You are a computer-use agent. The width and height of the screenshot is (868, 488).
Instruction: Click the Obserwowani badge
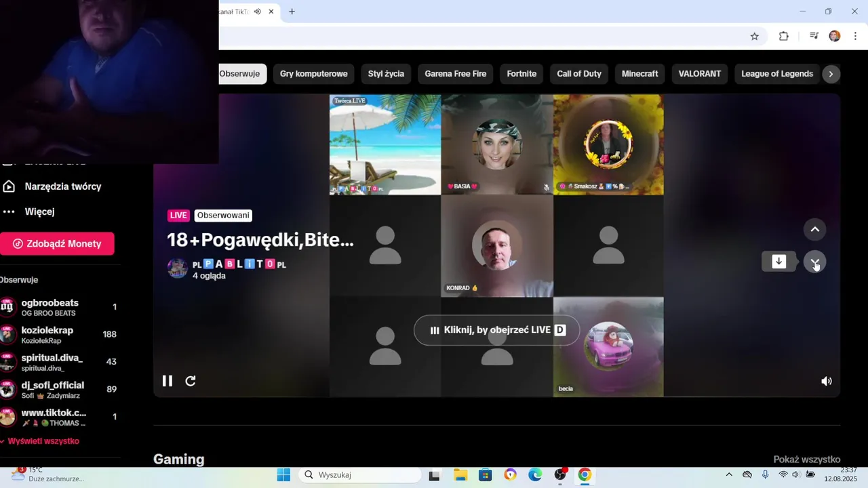[x=224, y=216]
